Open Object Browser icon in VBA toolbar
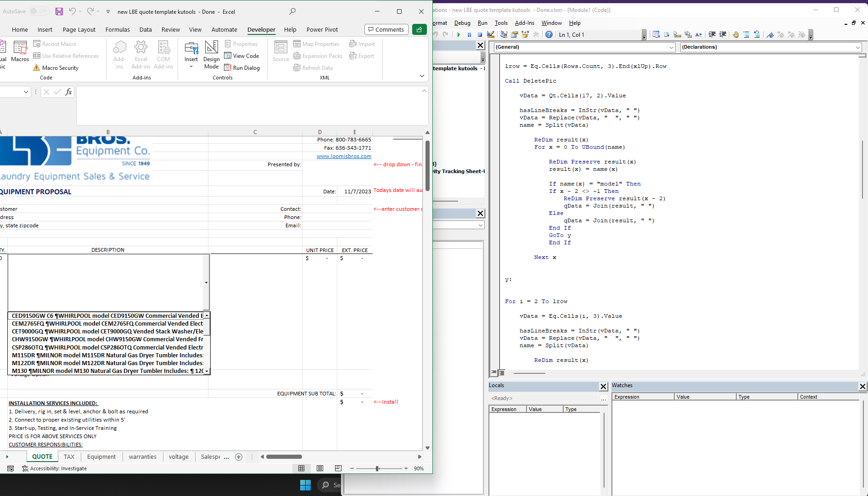The image size is (868, 496). click(x=525, y=34)
